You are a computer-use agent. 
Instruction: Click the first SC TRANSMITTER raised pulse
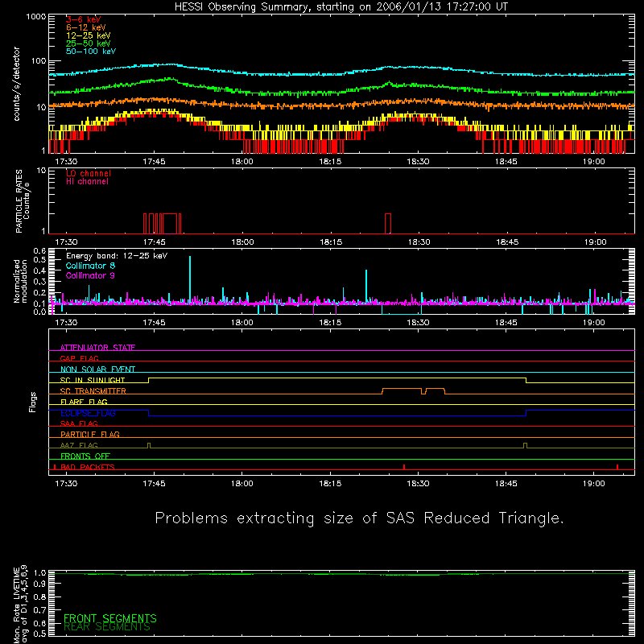tap(402, 391)
